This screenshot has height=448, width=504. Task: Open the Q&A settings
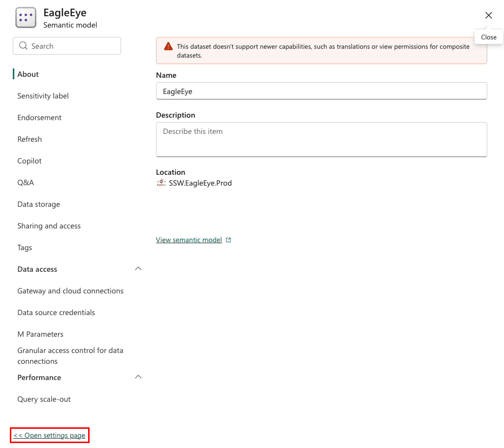[x=26, y=182]
